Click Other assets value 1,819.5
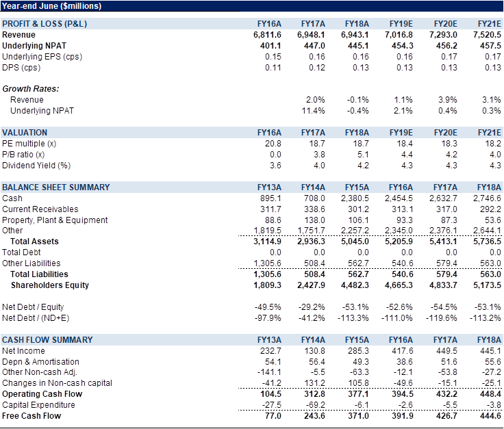Screen dimensions: 504x429 (267, 230)
